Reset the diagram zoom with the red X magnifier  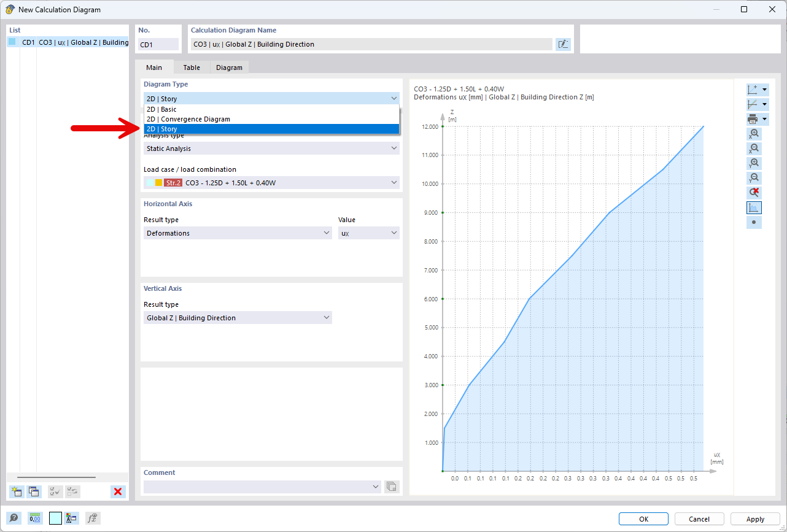[754, 193]
